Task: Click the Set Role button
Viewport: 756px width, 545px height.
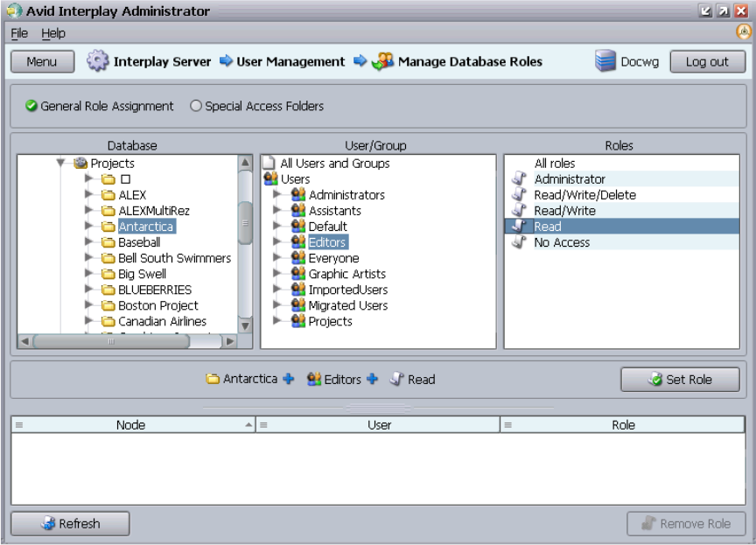Action: coord(680,380)
